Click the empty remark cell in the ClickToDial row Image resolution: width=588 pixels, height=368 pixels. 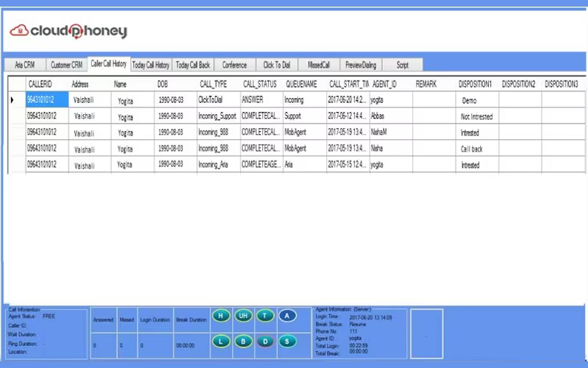click(434, 99)
